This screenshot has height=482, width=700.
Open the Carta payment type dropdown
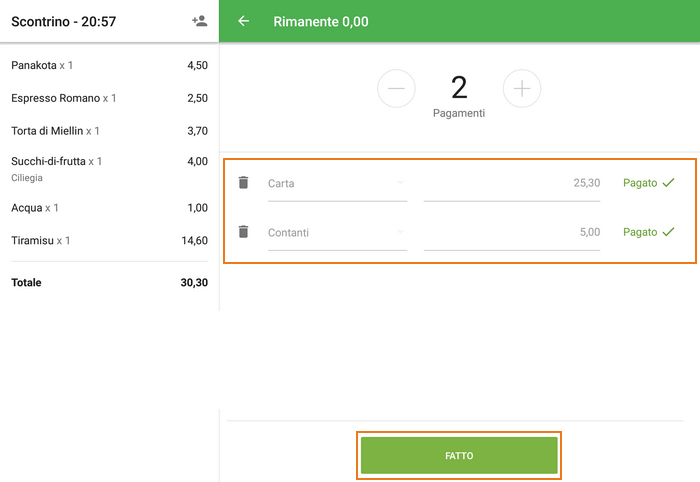[x=337, y=184]
